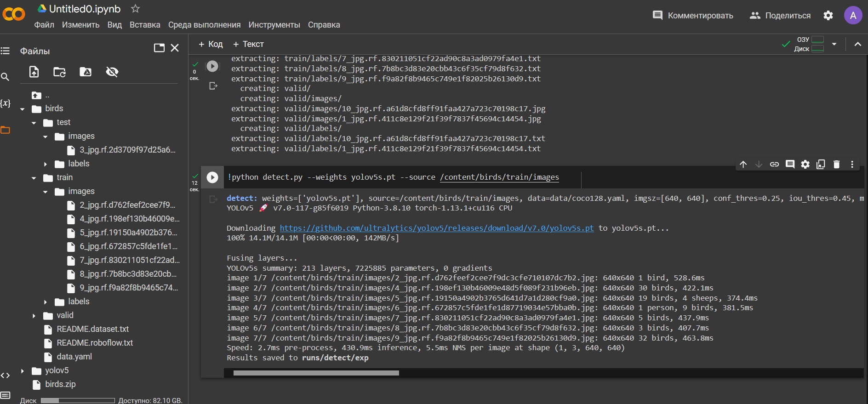
Task: Move the cell down
Action: [x=759, y=164]
